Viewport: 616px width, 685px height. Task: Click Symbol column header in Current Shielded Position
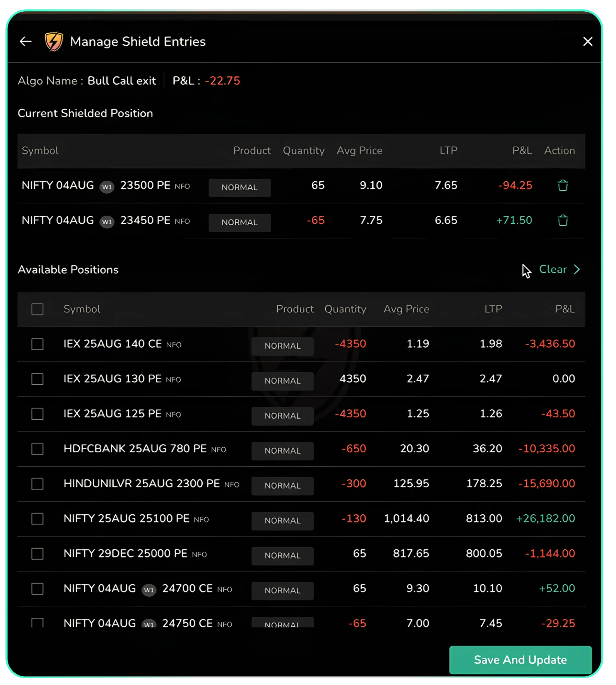tap(40, 151)
